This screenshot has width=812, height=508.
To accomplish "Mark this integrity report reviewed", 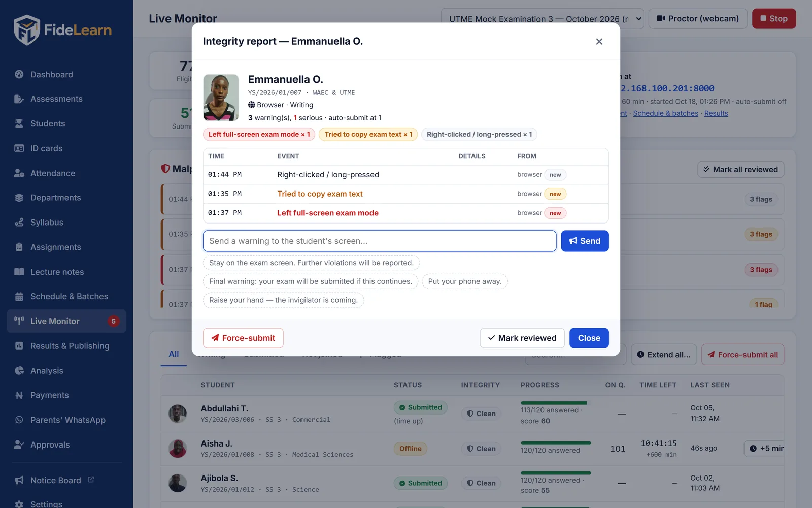I will pyautogui.click(x=522, y=338).
